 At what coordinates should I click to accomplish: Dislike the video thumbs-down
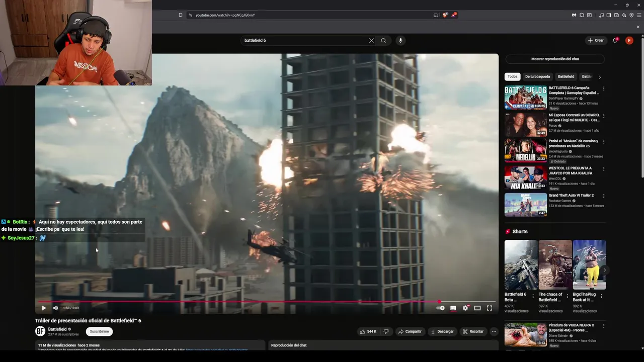point(386,331)
